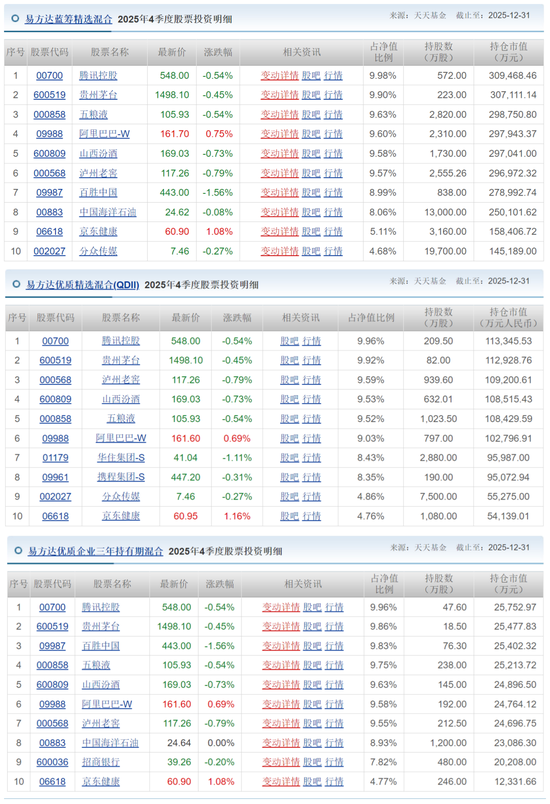Select the 8.93% net value ratio
Image resolution: width=550 pixels, height=804 pixels.
point(383,743)
